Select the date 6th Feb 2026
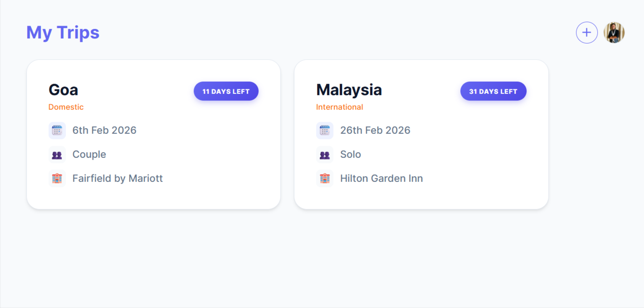644x308 pixels. (104, 130)
